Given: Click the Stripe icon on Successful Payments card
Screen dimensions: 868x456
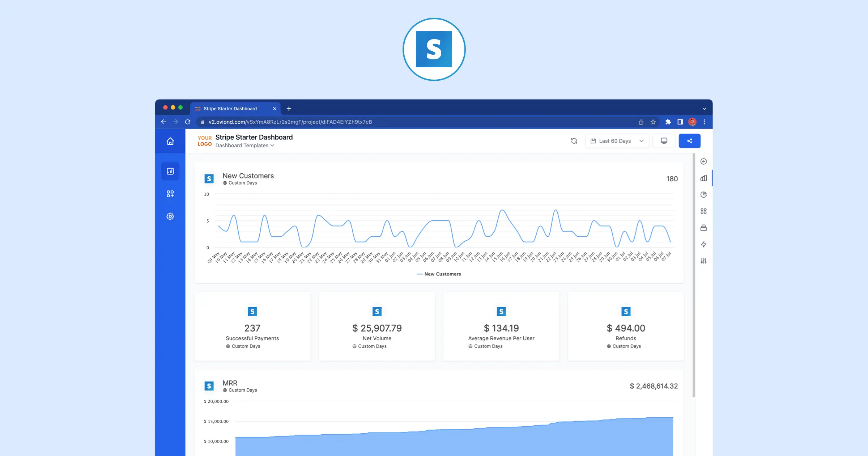Looking at the screenshot, I should 252,312.
